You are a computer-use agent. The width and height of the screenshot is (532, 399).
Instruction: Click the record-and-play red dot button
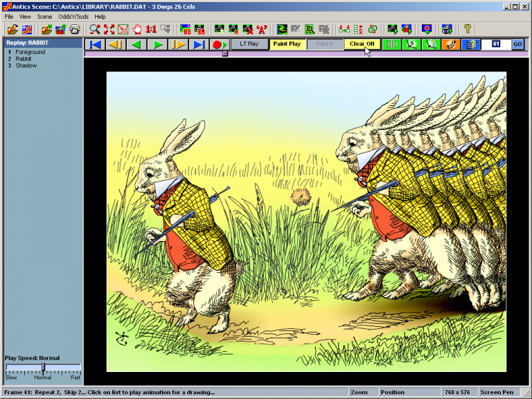pyautogui.click(x=220, y=44)
